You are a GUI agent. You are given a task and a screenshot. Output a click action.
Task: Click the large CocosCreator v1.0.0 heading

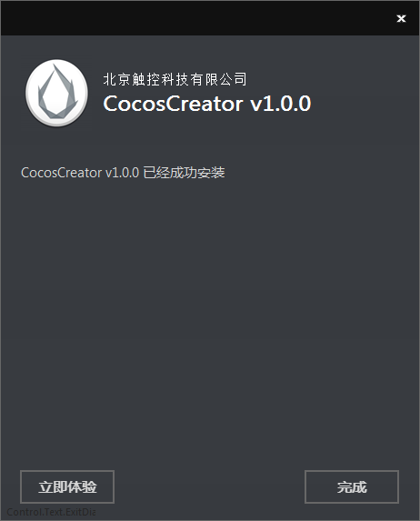tap(207, 104)
